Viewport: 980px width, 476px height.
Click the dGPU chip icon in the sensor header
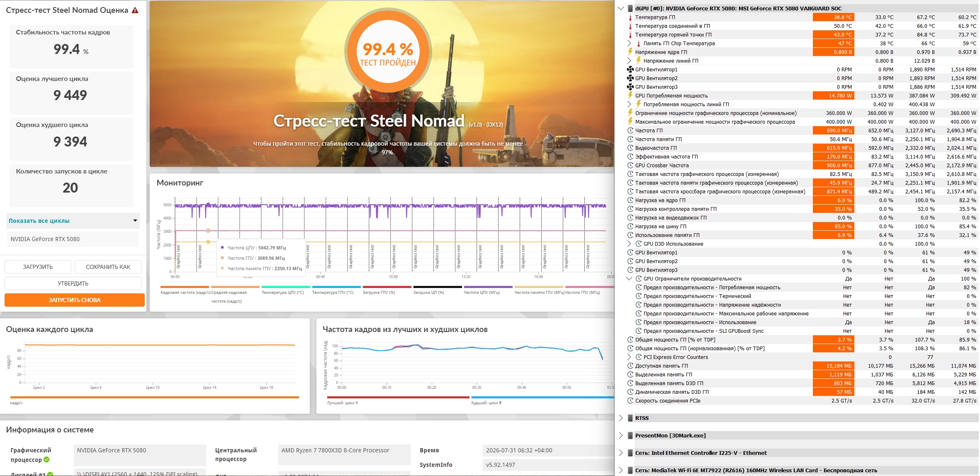tap(630, 8)
